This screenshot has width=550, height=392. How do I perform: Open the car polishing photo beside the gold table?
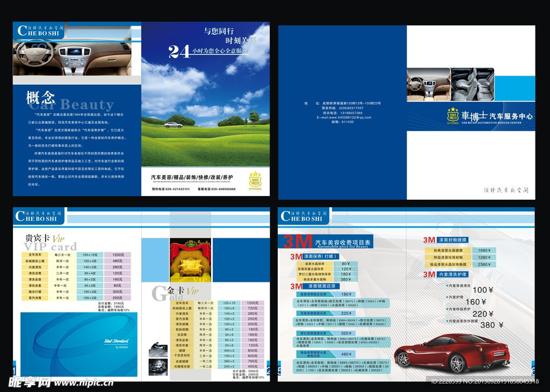158,350
